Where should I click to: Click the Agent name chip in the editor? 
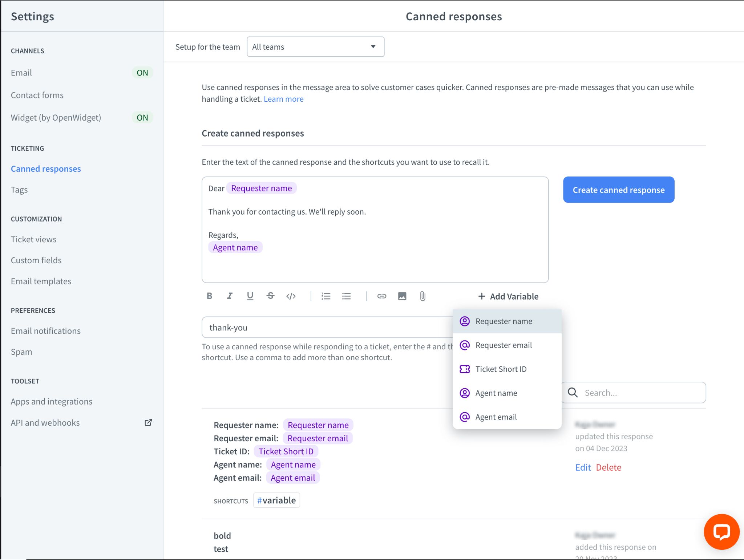click(x=235, y=247)
